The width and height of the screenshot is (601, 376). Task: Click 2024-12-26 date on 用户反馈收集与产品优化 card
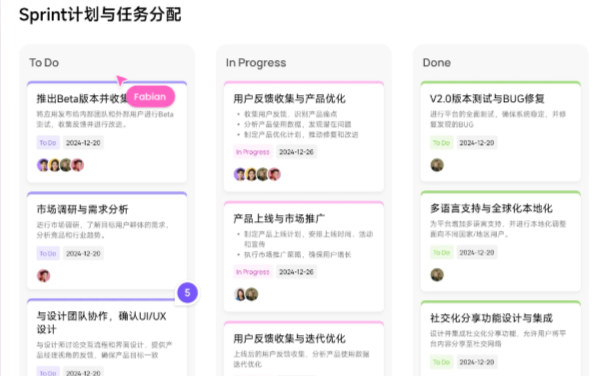pyautogui.click(x=296, y=152)
